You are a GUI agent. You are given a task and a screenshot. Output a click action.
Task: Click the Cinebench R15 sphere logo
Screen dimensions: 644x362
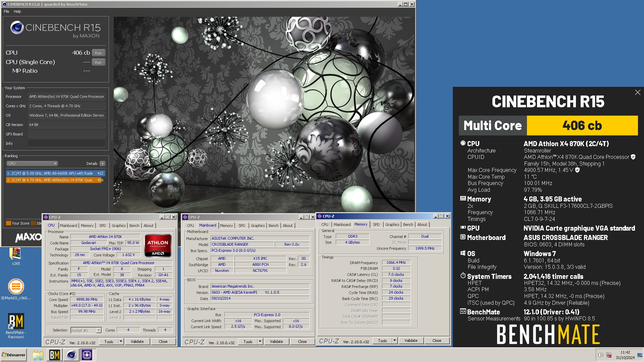[17, 27]
